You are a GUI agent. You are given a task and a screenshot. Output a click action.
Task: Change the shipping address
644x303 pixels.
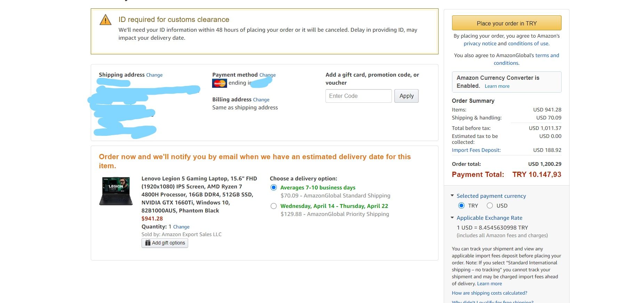pyautogui.click(x=154, y=75)
